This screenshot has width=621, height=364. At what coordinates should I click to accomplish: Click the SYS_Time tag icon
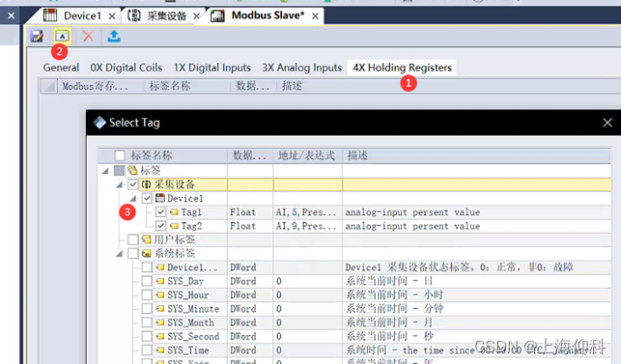160,350
